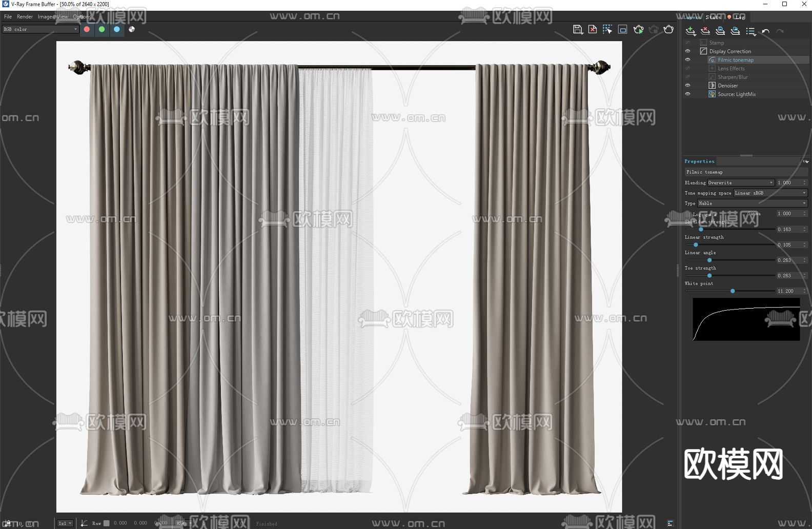
Task: Open the Render menu
Action: pyautogui.click(x=25, y=17)
